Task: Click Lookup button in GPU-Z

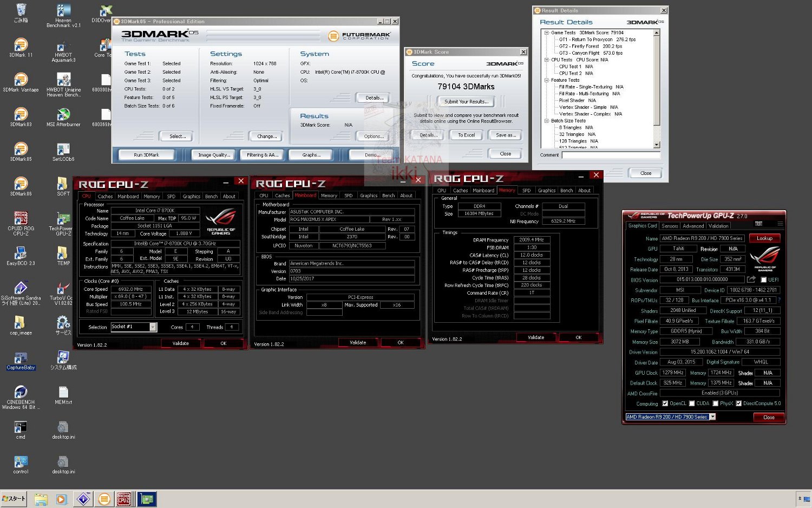Action: [764, 238]
